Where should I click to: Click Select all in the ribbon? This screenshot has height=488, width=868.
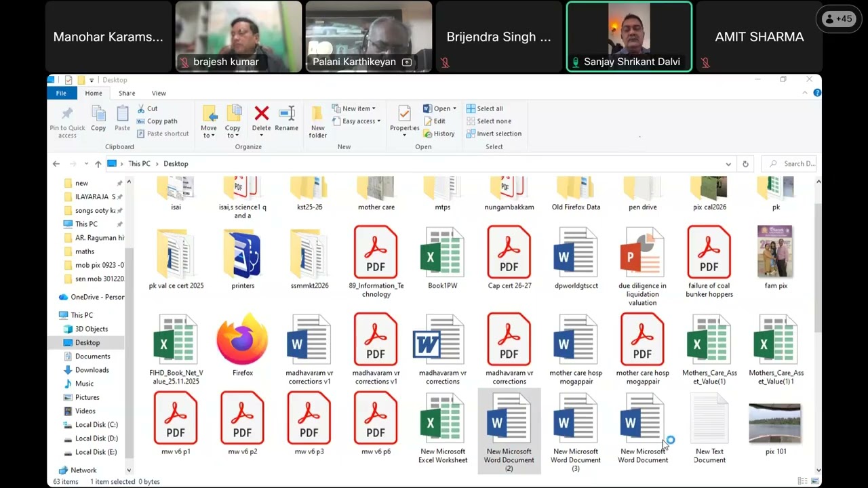pos(484,108)
